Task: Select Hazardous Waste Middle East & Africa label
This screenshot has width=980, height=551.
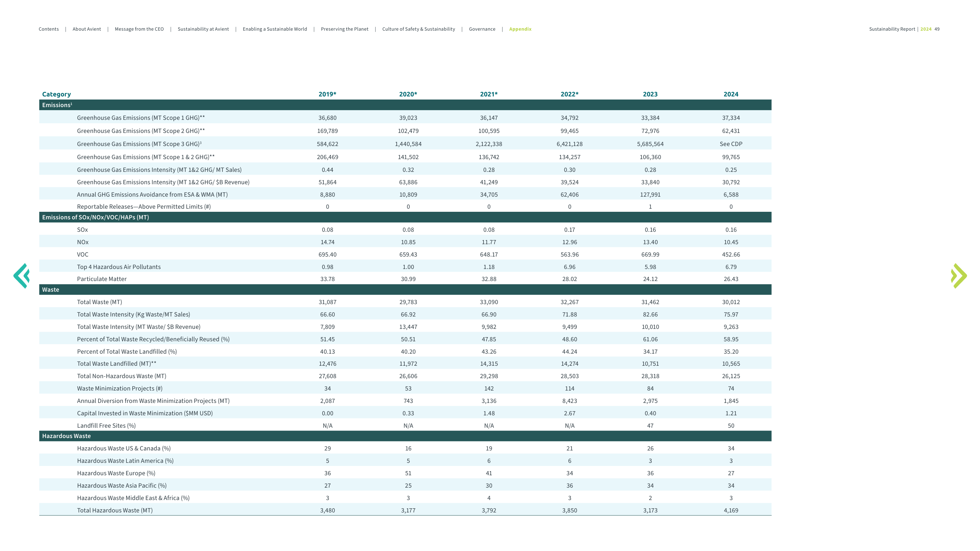Action: tap(133, 498)
